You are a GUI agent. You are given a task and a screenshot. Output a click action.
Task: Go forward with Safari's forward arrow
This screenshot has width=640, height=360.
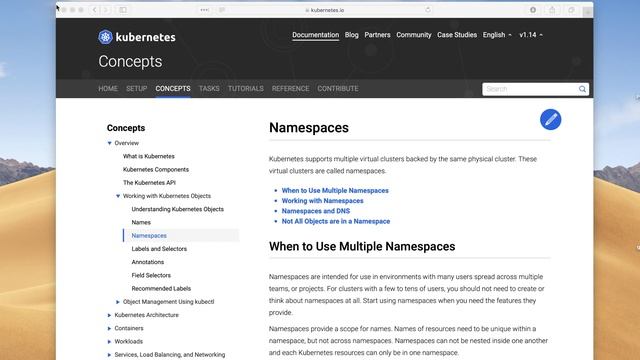click(x=105, y=10)
